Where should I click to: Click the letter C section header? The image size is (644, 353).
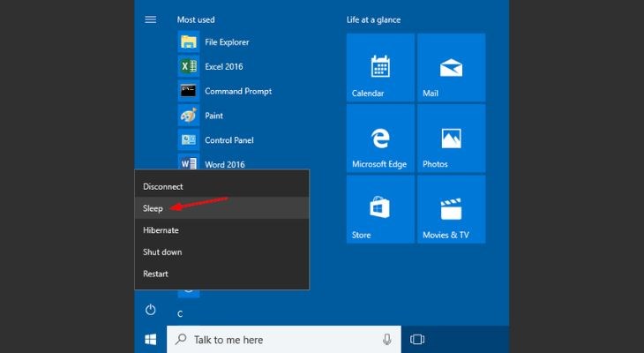point(180,314)
